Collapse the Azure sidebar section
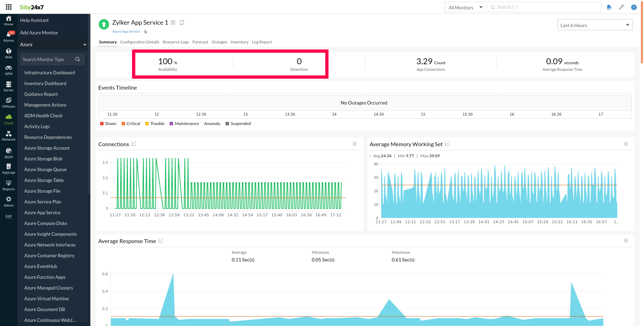 pyautogui.click(x=84, y=44)
